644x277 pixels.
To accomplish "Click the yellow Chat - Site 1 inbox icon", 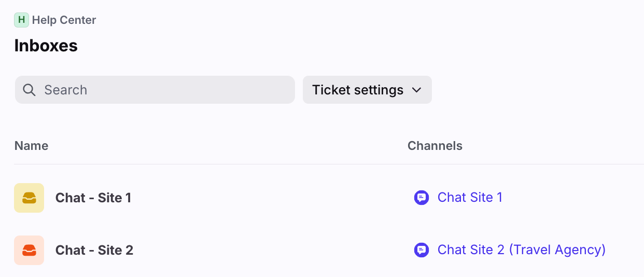I will pyautogui.click(x=29, y=198).
